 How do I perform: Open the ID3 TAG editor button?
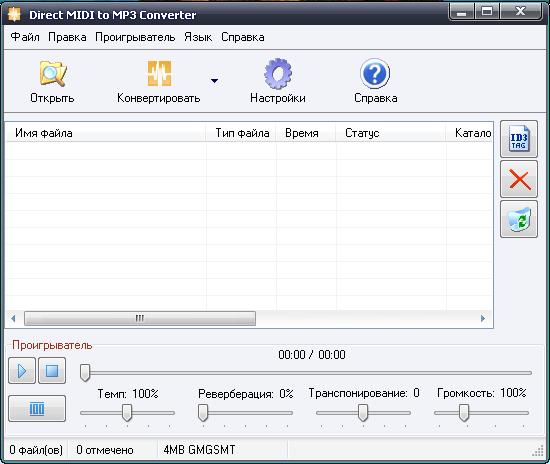pos(519,139)
